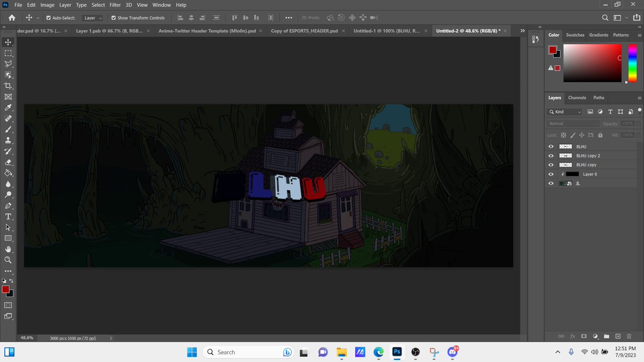Select the Brush tool
This screenshot has height=362, width=644.
pyautogui.click(x=9, y=129)
